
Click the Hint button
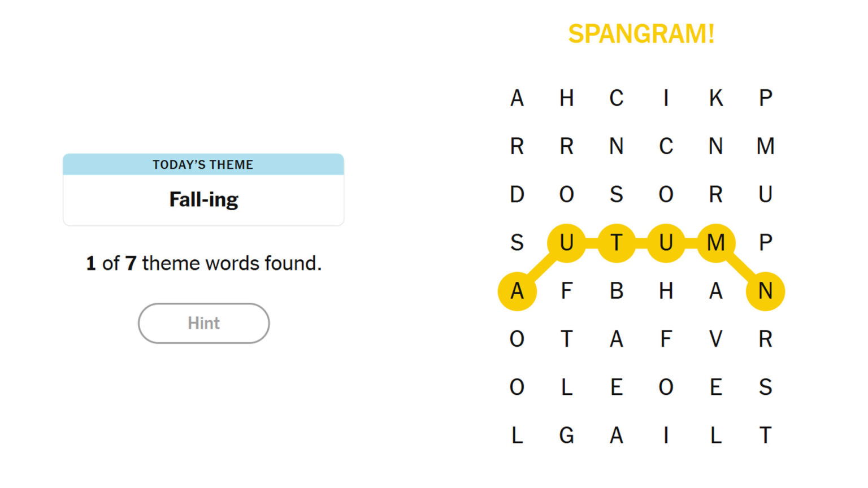click(203, 323)
